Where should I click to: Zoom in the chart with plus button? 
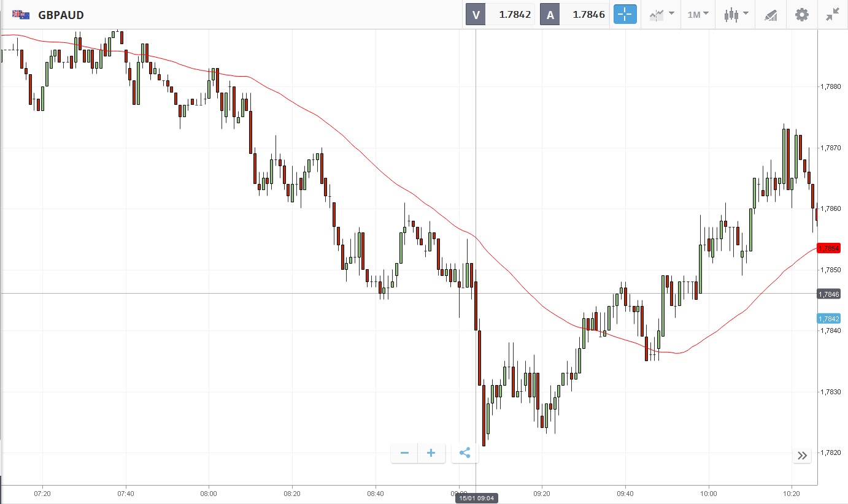431,453
